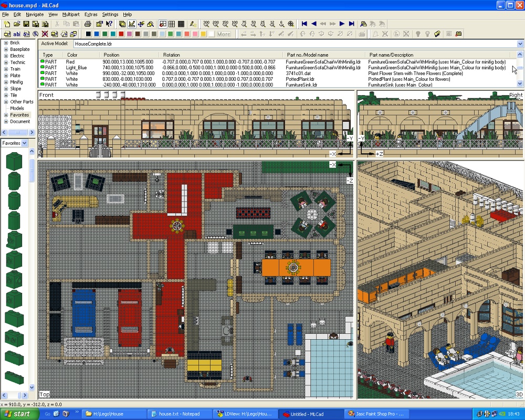The width and height of the screenshot is (525, 420).
Task: Open the Favorites parts dropdown
Action: pyautogui.click(x=25, y=143)
